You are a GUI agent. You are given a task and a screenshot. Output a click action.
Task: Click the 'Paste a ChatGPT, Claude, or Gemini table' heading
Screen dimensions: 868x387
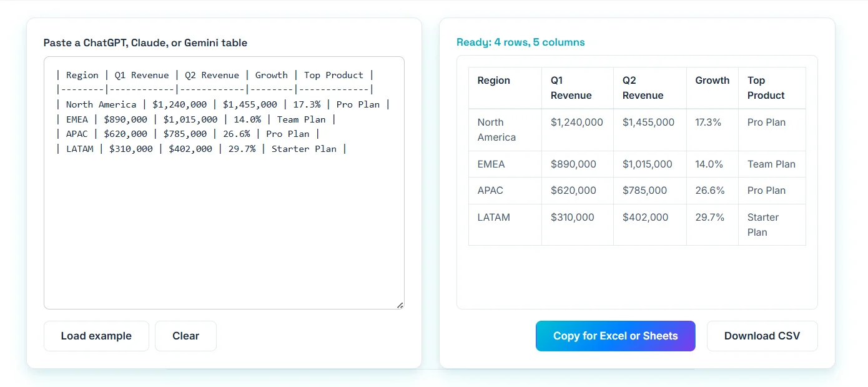pyautogui.click(x=145, y=43)
